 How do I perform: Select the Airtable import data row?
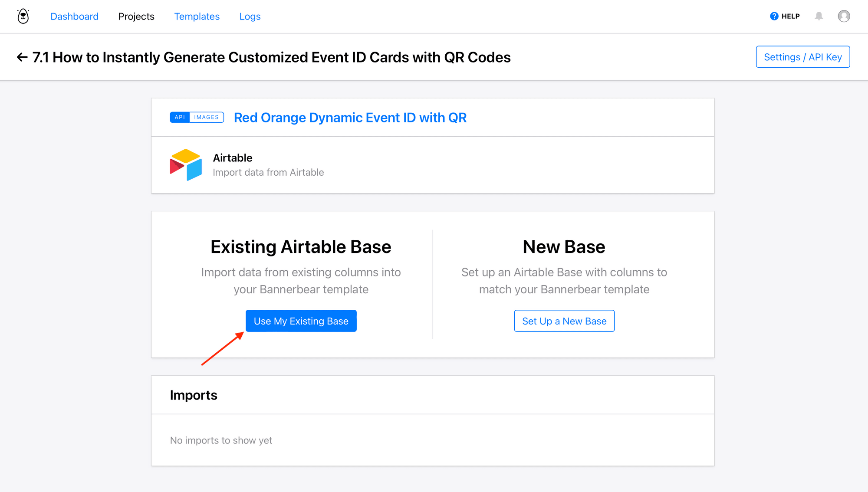click(434, 165)
